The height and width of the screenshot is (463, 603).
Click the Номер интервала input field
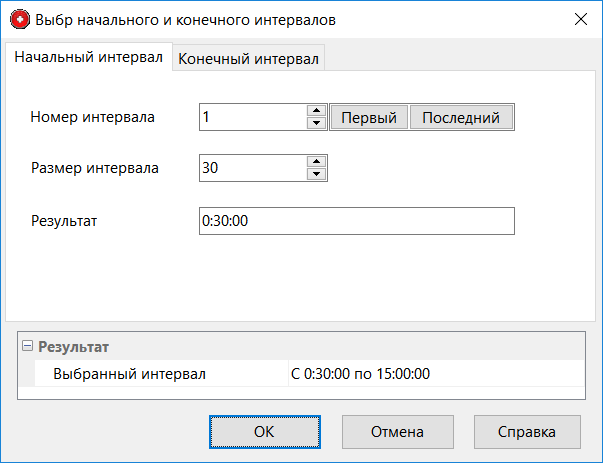click(252, 117)
